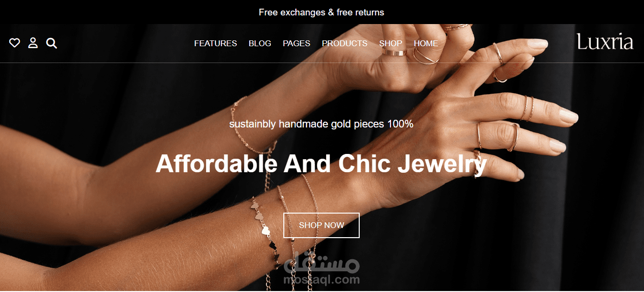
Task: Expand the SHOP navigation menu
Action: point(390,43)
